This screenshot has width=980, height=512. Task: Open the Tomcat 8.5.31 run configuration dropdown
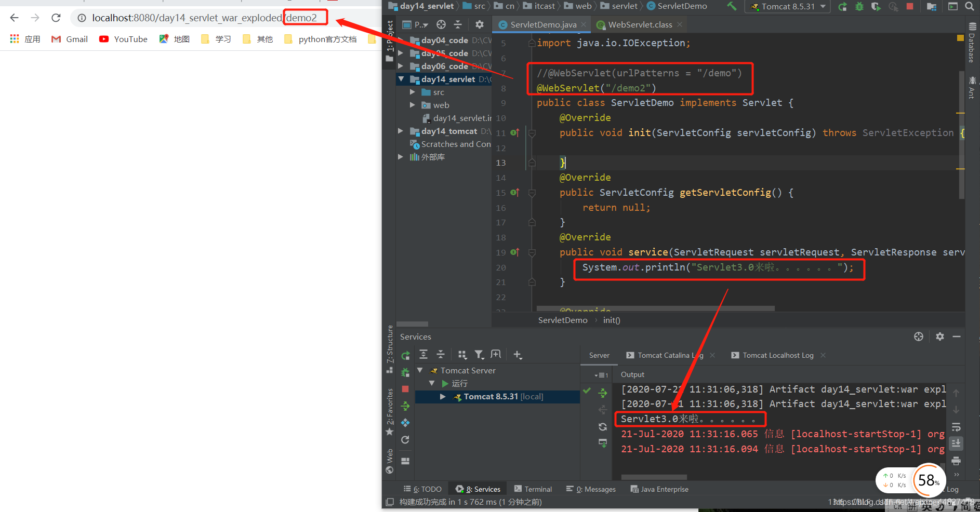(788, 7)
